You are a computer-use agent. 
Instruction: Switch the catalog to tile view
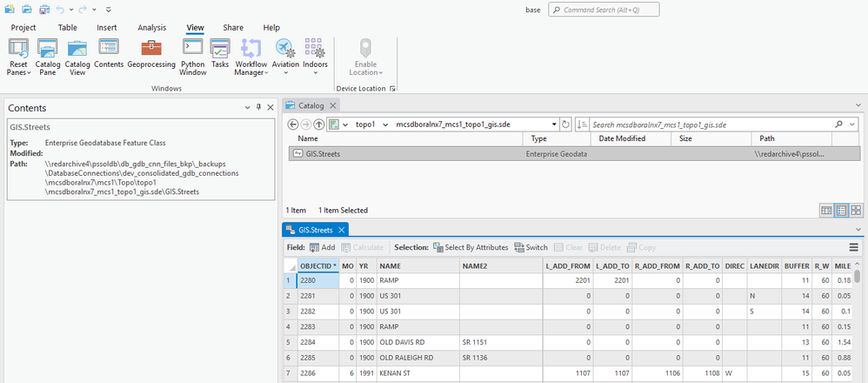tap(856, 210)
